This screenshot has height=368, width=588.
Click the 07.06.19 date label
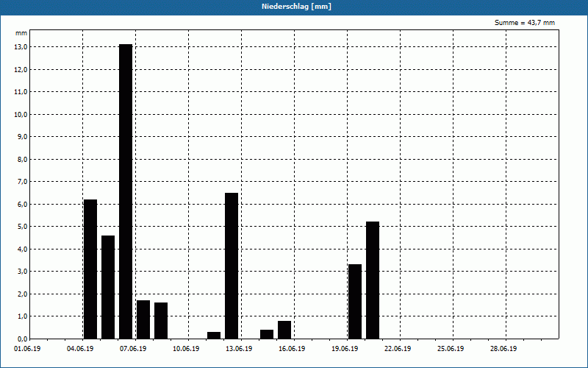[133, 349]
